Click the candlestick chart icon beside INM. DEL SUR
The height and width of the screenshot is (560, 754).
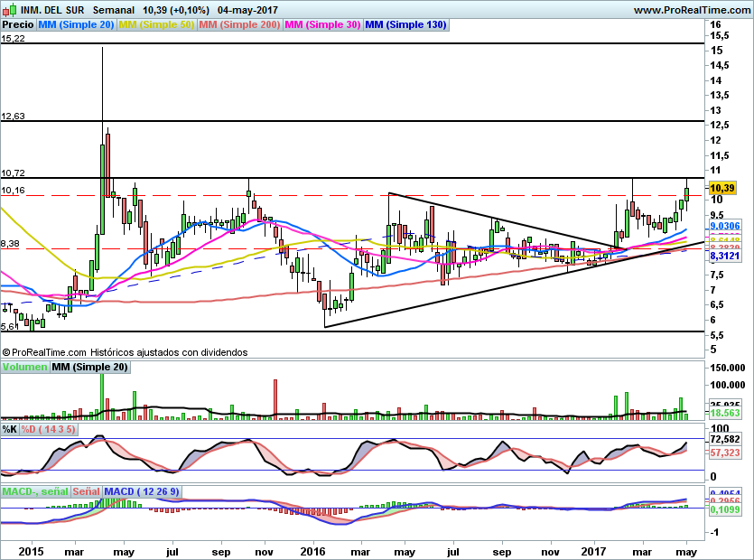click(9, 10)
